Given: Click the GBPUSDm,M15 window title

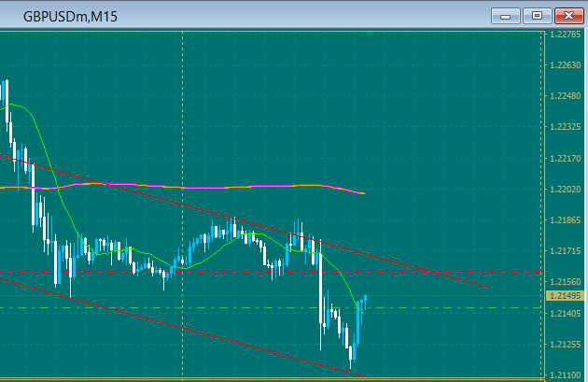Looking at the screenshot, I should 70,17.
